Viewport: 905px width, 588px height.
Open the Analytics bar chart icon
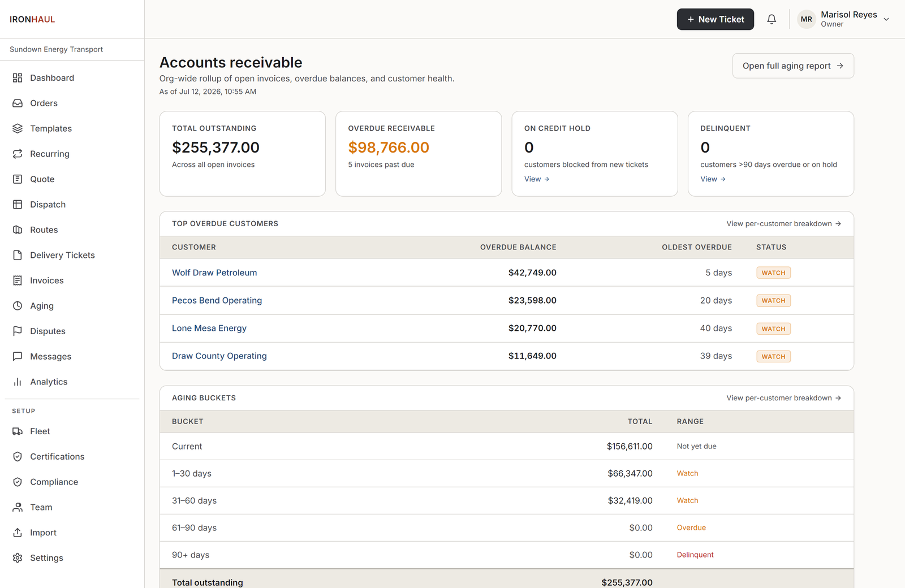[x=18, y=382]
